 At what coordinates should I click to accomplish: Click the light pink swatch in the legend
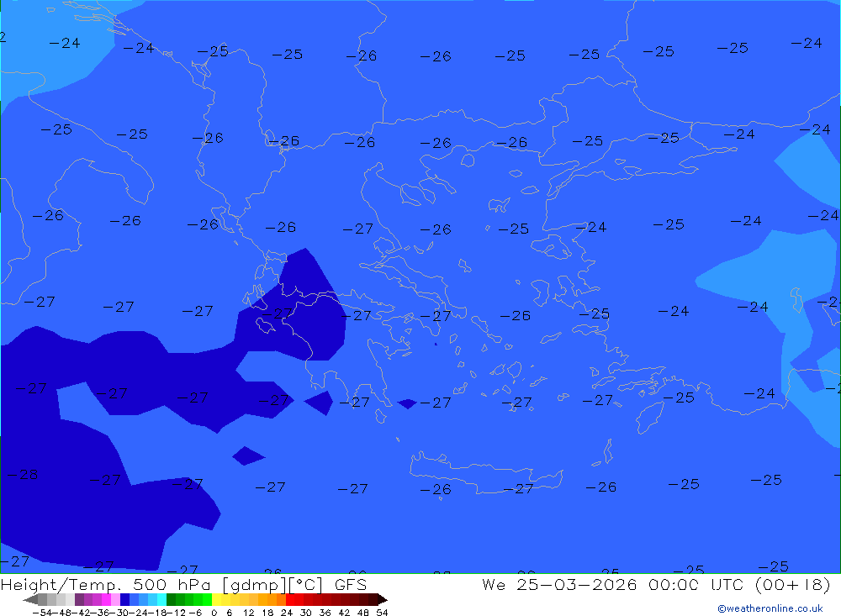tap(115, 599)
